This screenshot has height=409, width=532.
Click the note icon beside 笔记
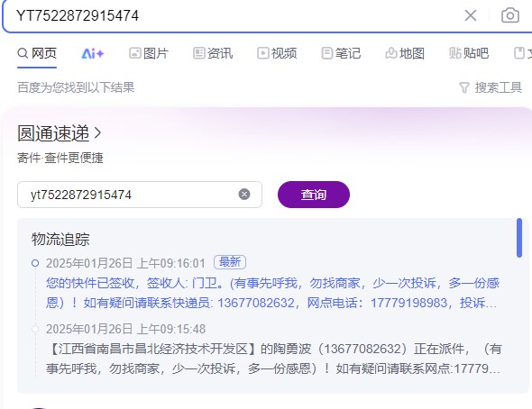click(x=326, y=53)
